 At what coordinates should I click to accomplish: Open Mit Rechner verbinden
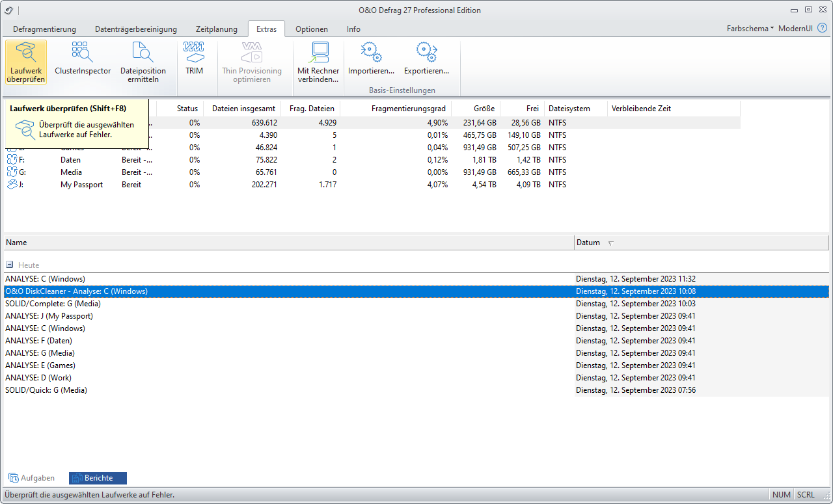pyautogui.click(x=318, y=62)
